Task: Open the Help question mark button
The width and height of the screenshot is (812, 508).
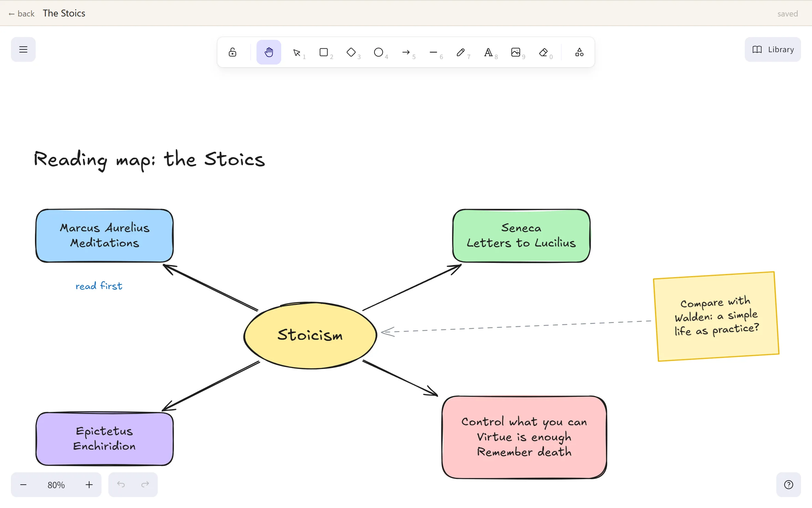Action: pyautogui.click(x=789, y=485)
